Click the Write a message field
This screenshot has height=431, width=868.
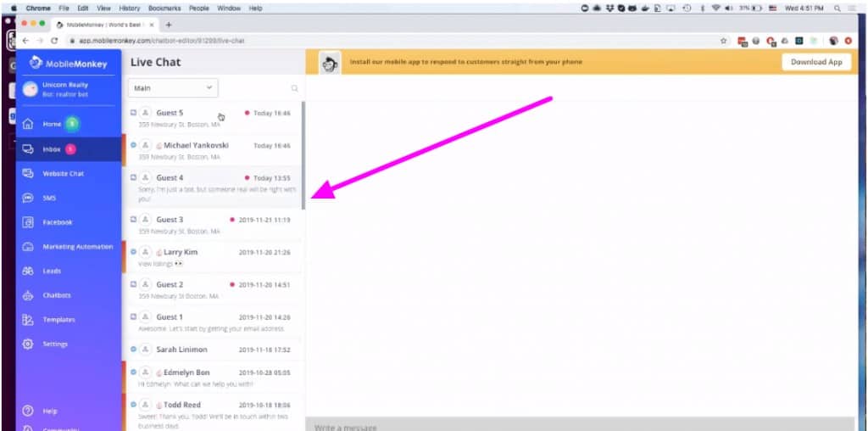[580, 425]
